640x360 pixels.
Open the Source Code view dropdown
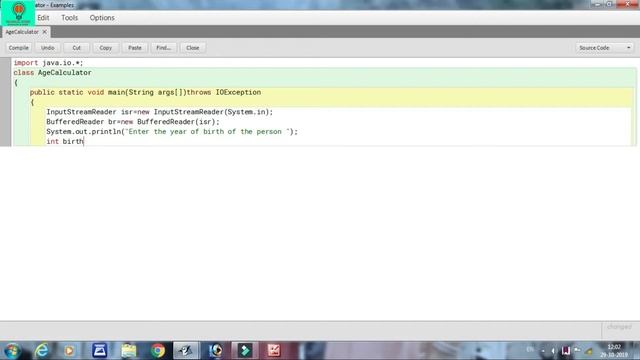pyautogui.click(x=604, y=48)
